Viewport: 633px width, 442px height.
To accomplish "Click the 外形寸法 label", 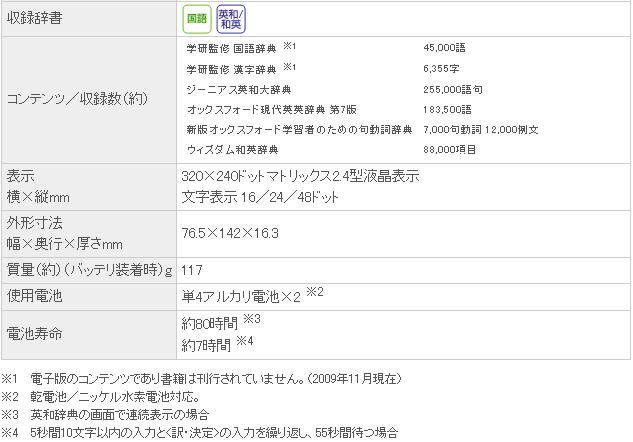I will [34, 223].
